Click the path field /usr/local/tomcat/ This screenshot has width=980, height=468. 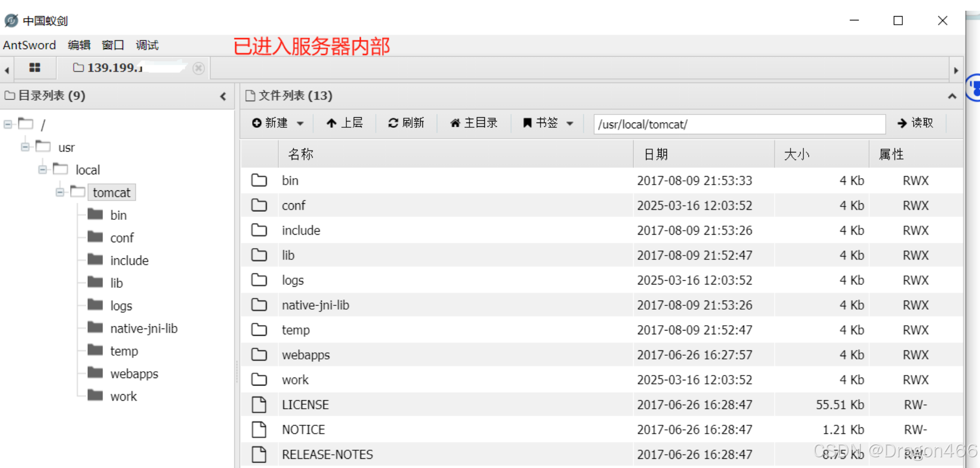point(739,124)
